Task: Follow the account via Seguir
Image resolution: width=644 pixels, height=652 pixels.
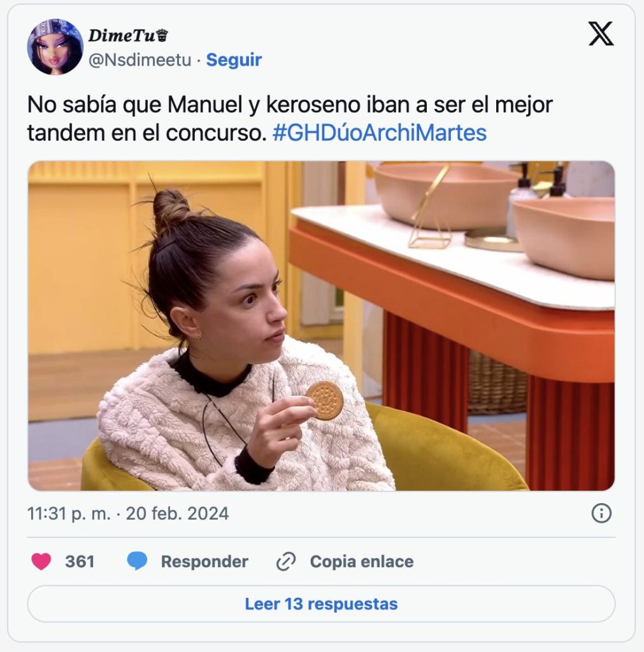Action: (234, 60)
